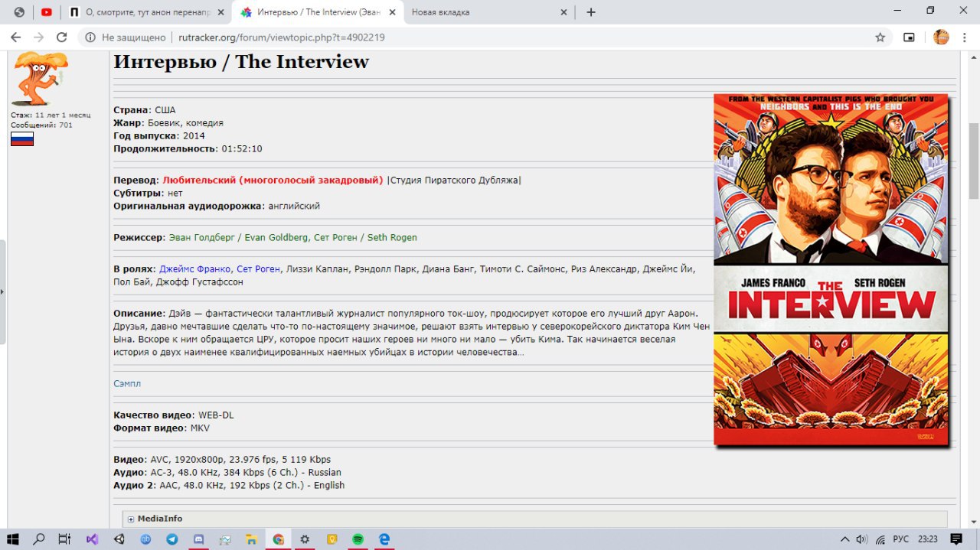Open Chrome's three-dot menu
Image resolution: width=980 pixels, height=550 pixels.
tap(966, 37)
